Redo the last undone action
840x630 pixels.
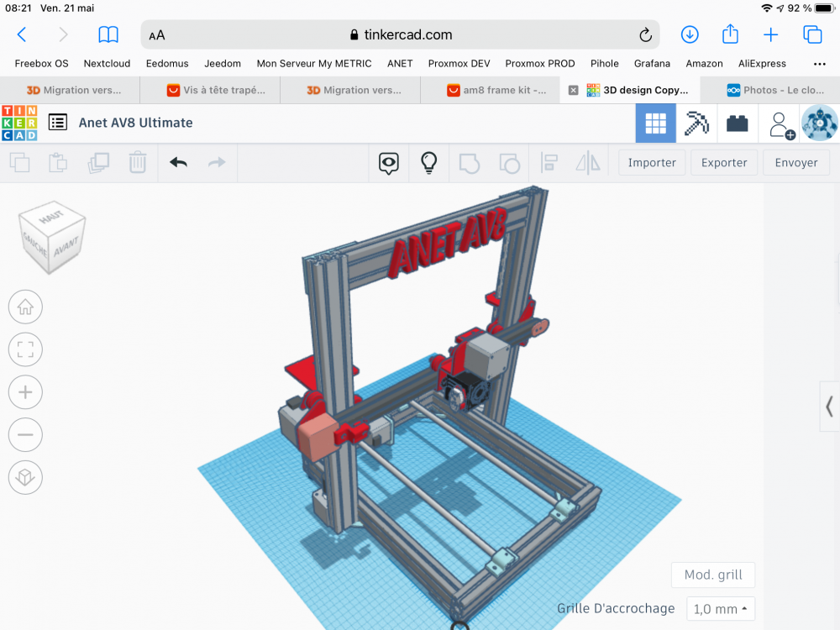coord(217,162)
